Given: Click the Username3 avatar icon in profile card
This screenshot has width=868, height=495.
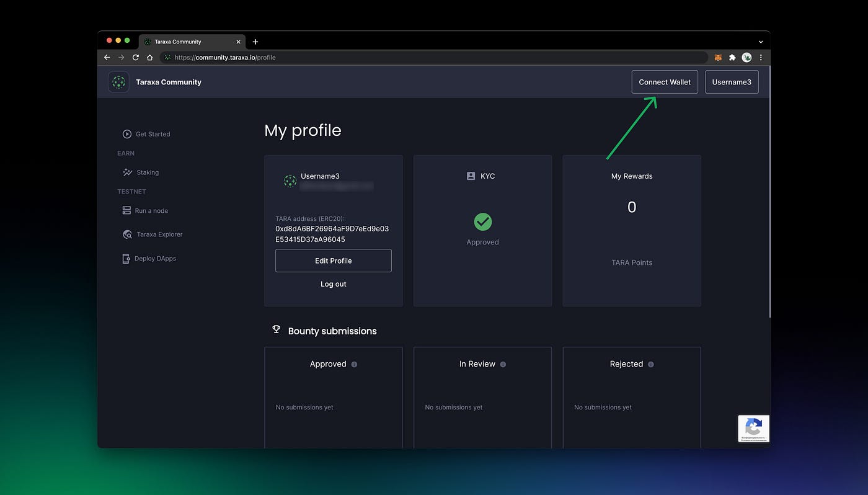Looking at the screenshot, I should click(290, 181).
